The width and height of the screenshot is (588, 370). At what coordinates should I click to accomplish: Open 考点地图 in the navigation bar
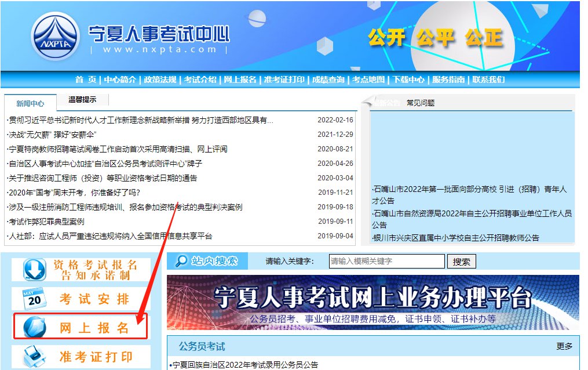point(368,79)
